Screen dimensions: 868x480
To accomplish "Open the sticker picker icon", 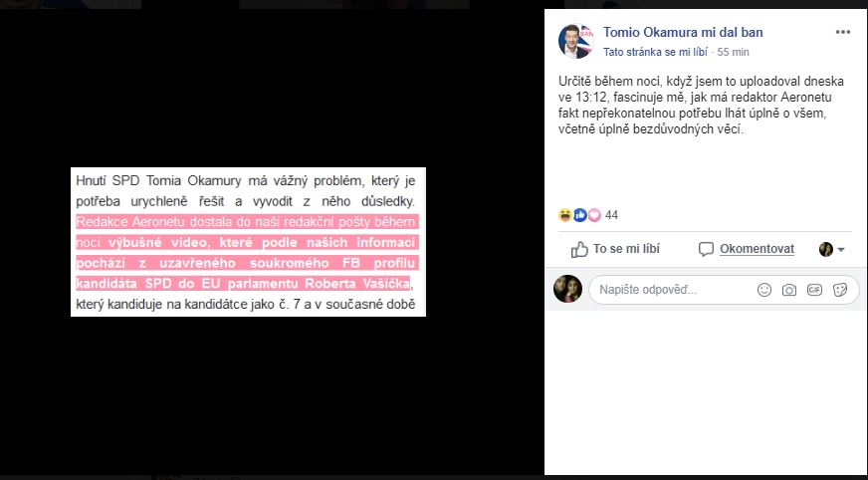I will 840,290.
